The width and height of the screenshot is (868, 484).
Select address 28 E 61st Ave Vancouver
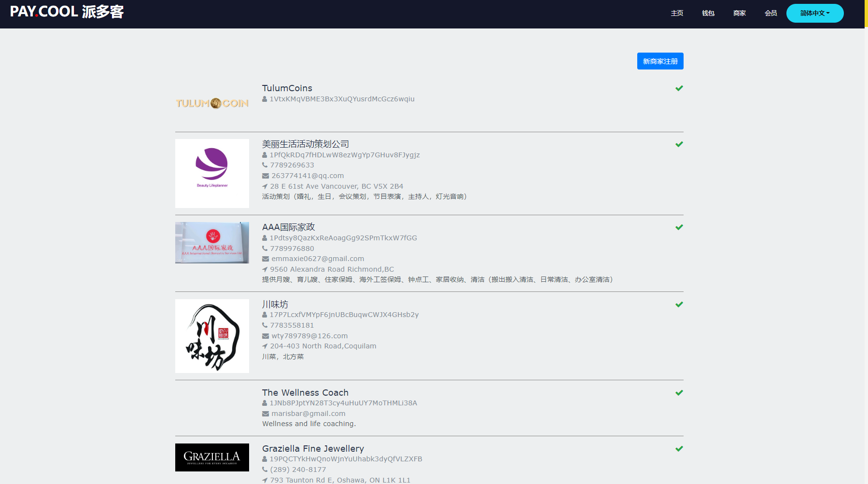[336, 186]
